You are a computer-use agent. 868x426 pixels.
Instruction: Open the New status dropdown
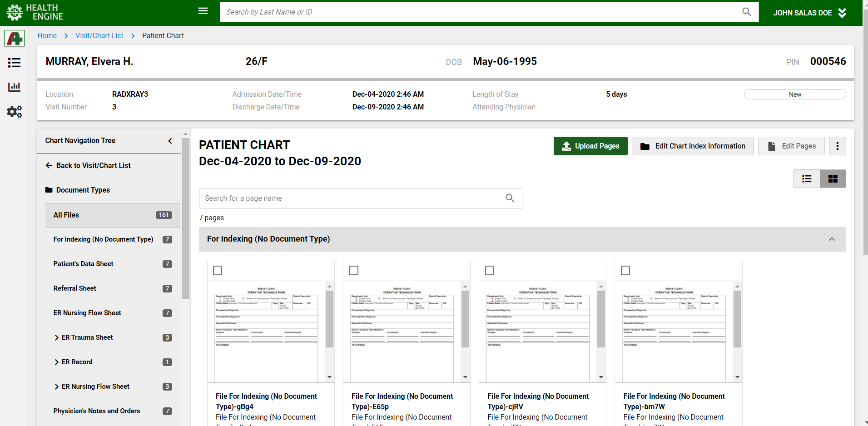pos(794,94)
